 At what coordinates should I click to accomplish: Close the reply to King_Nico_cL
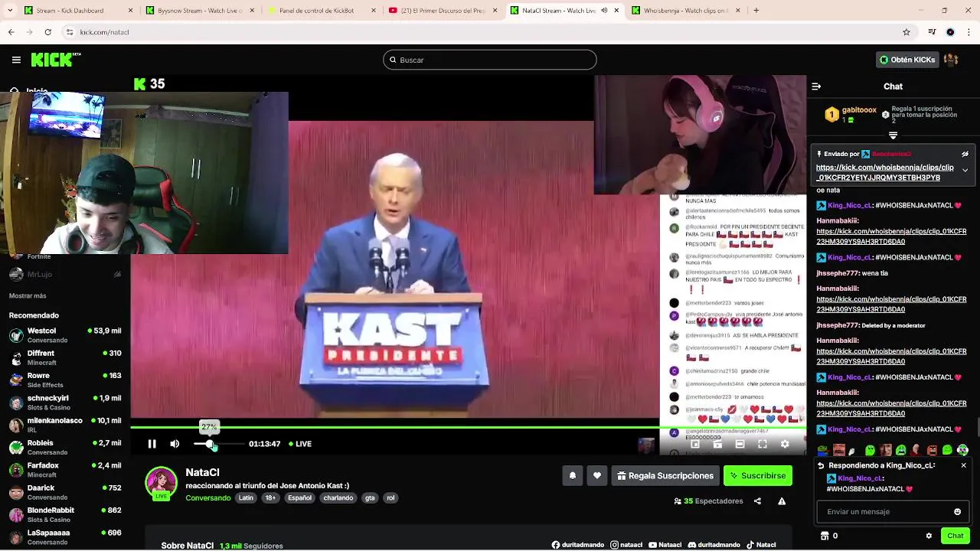click(963, 465)
